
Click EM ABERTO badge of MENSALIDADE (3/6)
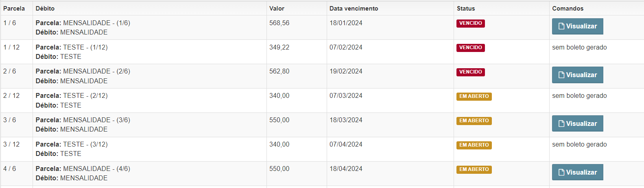point(474,121)
